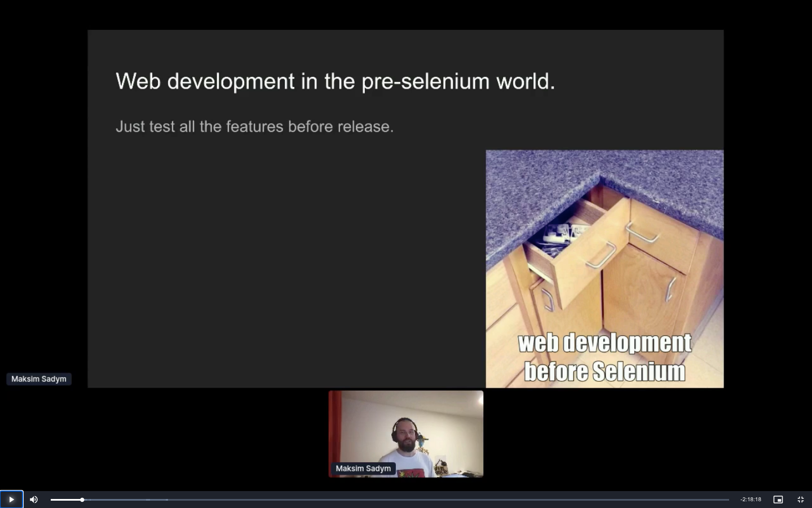Seek to the middle of the timeline
The width and height of the screenshot is (812, 508).
[x=390, y=500]
